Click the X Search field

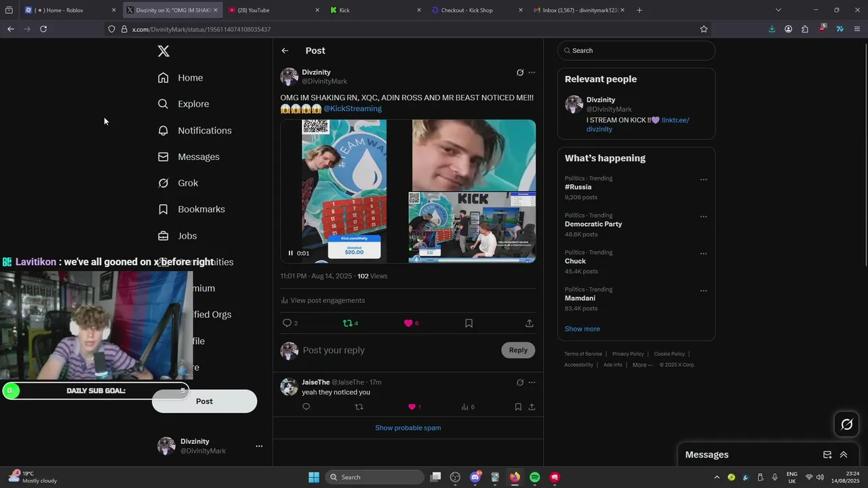click(x=636, y=51)
